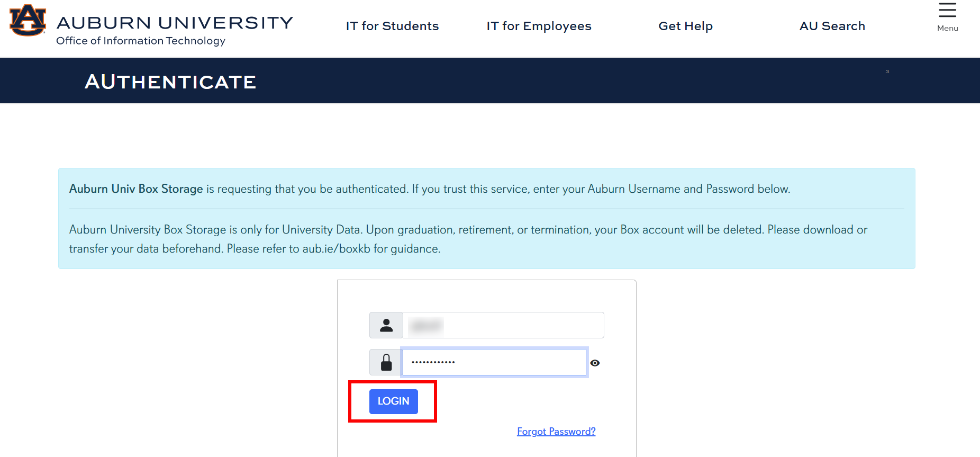980x457 pixels.
Task: Focus the username input field
Action: tap(503, 325)
